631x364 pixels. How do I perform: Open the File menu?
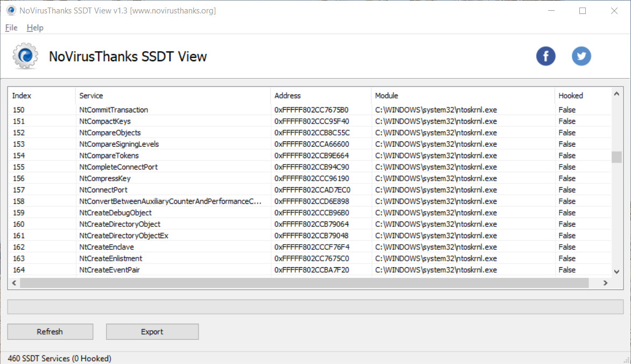(x=11, y=28)
